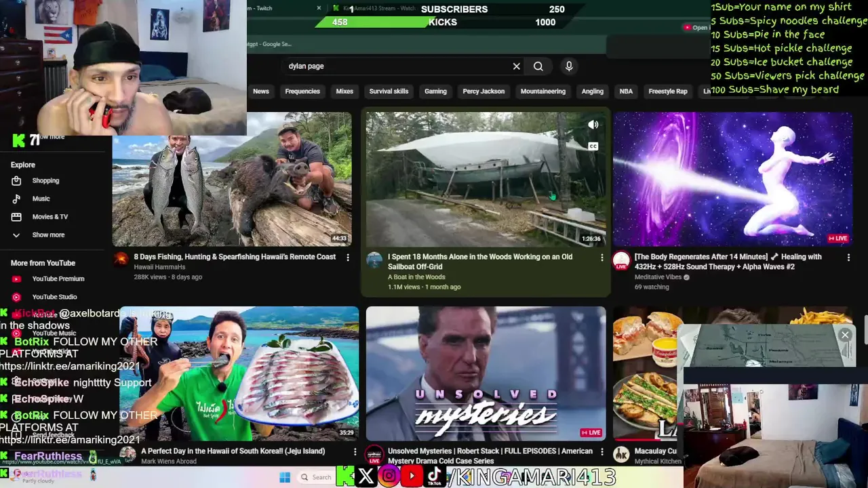Image resolution: width=868 pixels, height=488 pixels.
Task: Select the NBA filter chip
Action: pos(626,91)
